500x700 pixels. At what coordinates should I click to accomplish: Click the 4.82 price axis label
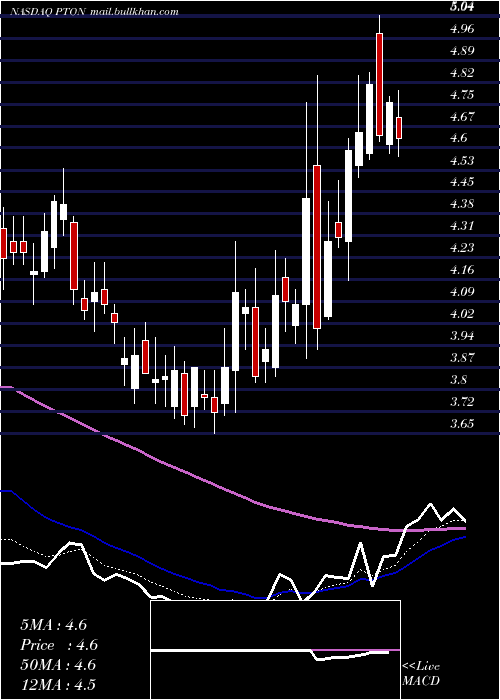point(462,72)
